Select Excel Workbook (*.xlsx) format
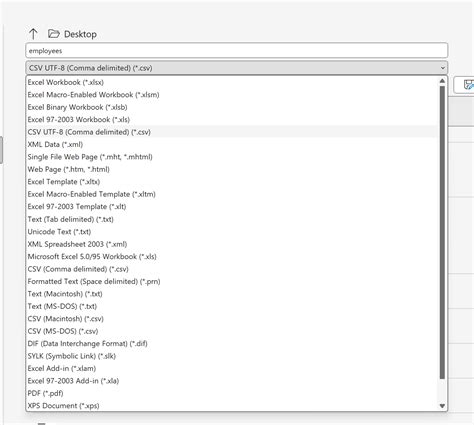 pos(232,82)
